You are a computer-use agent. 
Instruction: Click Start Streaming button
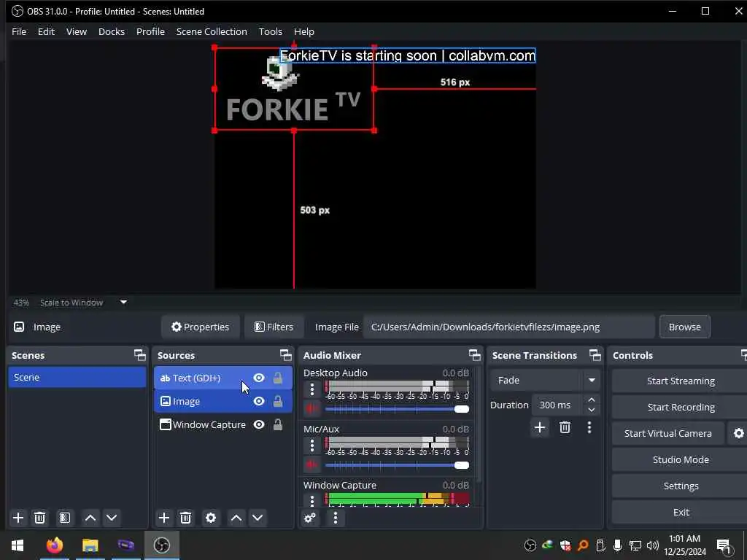click(x=681, y=381)
